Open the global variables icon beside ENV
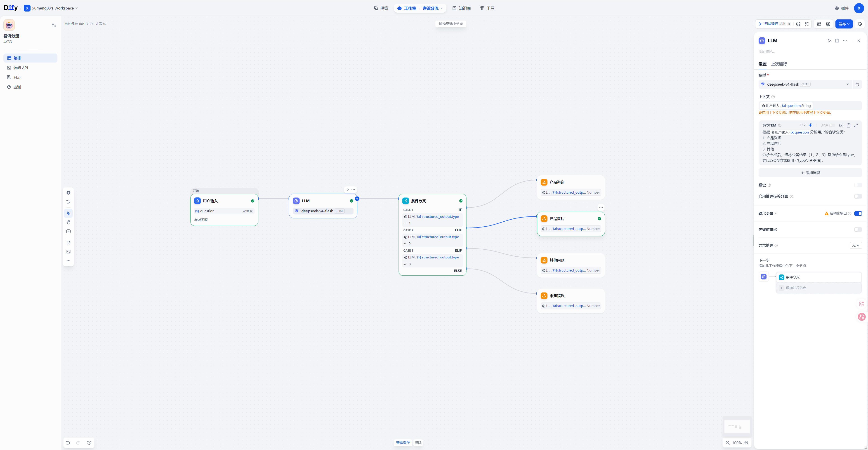Image resolution: width=868 pixels, height=450 pixels. click(828, 24)
